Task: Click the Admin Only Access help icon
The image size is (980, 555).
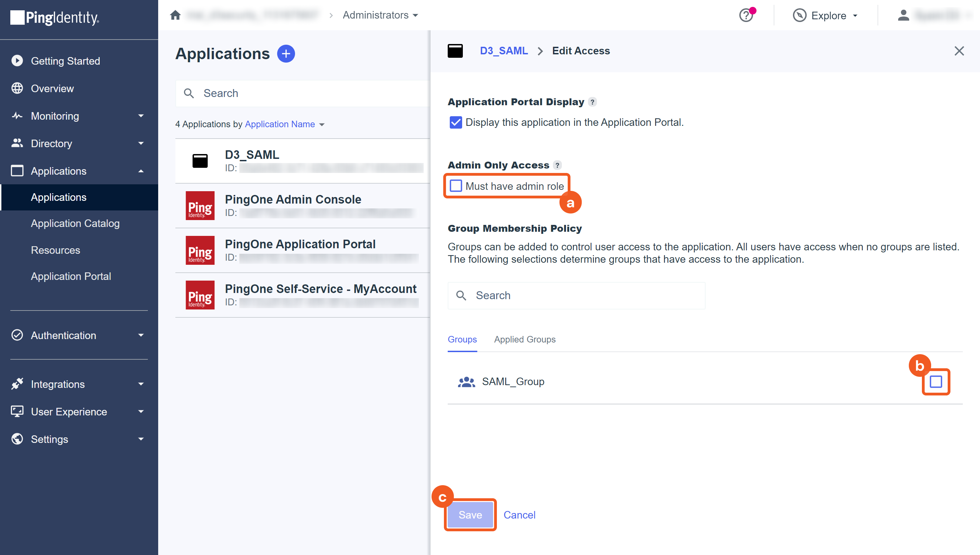Action: pyautogui.click(x=557, y=165)
